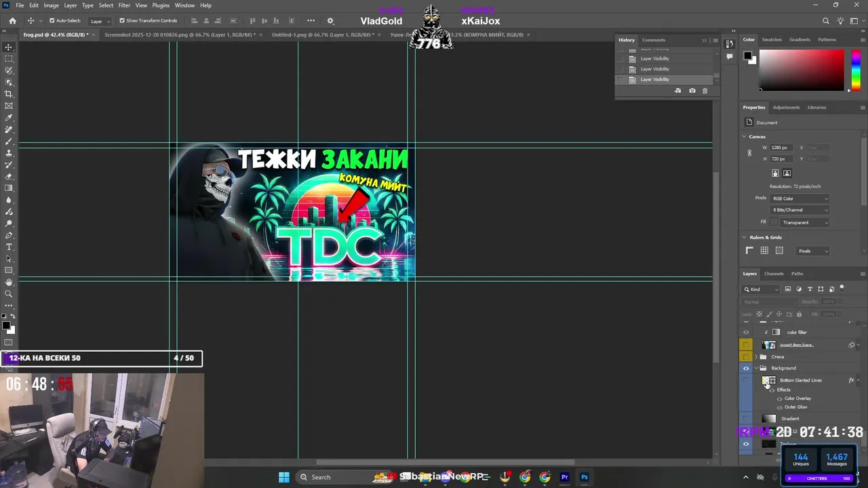Open the Filter menu

click(x=124, y=5)
